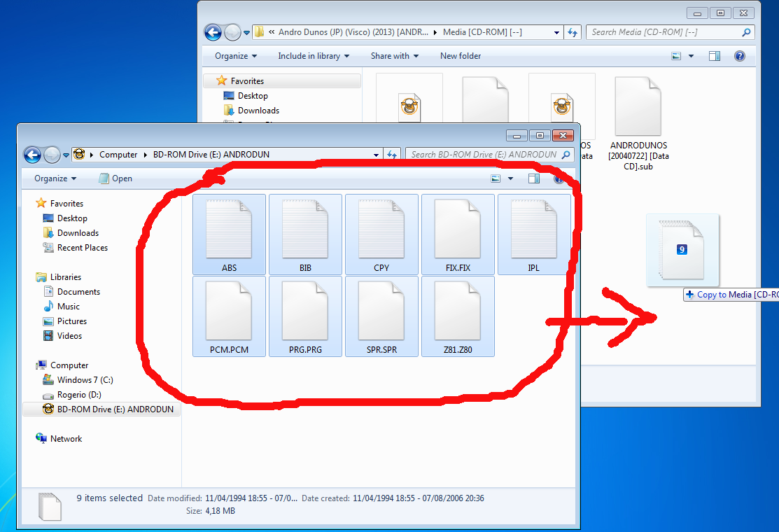Click the Open toolbar button
Viewport: 779px width, 532px height.
(115, 178)
